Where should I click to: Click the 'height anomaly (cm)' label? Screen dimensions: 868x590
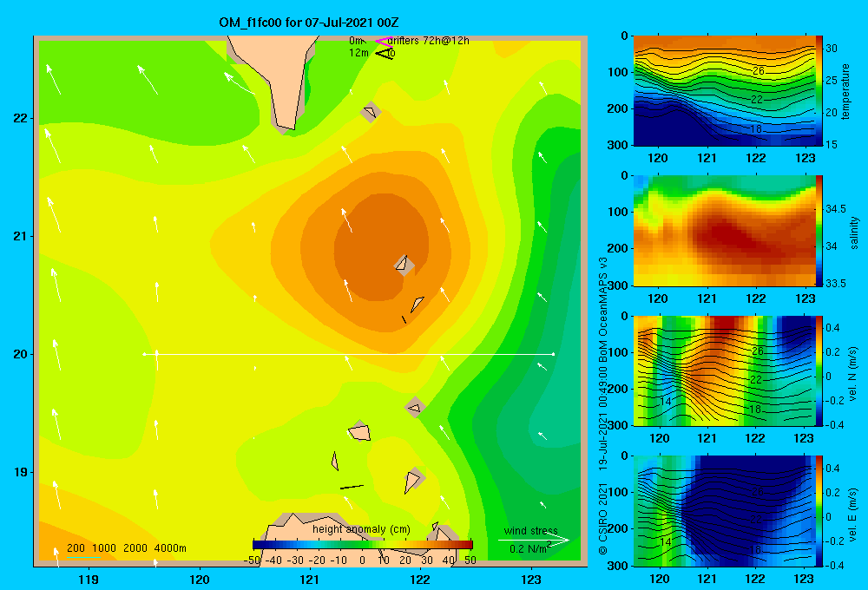(x=361, y=529)
